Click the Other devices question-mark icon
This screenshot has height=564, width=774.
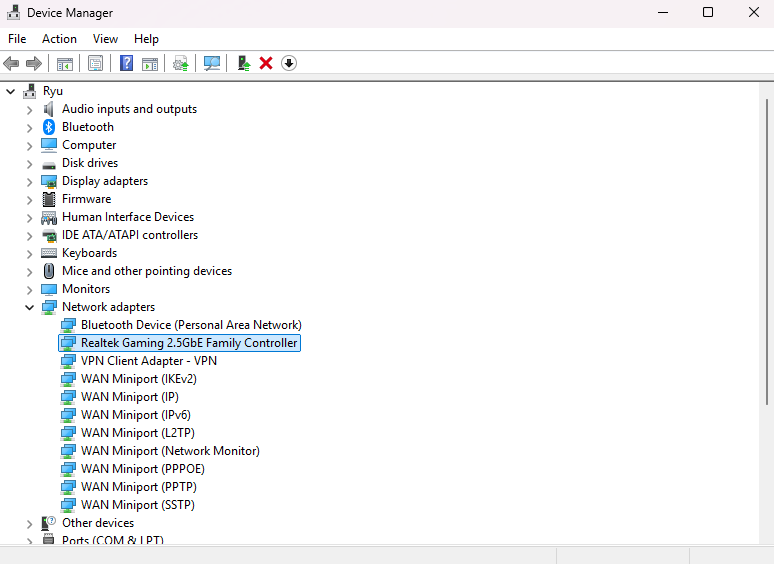pyautogui.click(x=48, y=523)
